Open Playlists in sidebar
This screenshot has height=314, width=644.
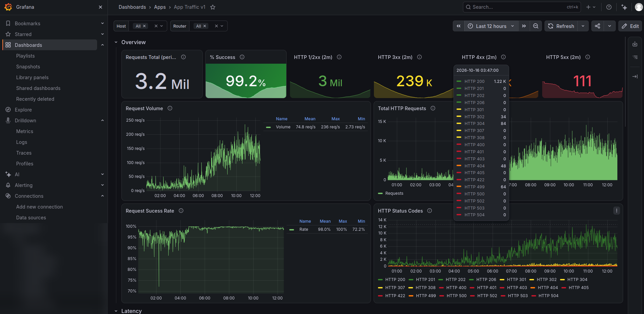click(x=26, y=56)
